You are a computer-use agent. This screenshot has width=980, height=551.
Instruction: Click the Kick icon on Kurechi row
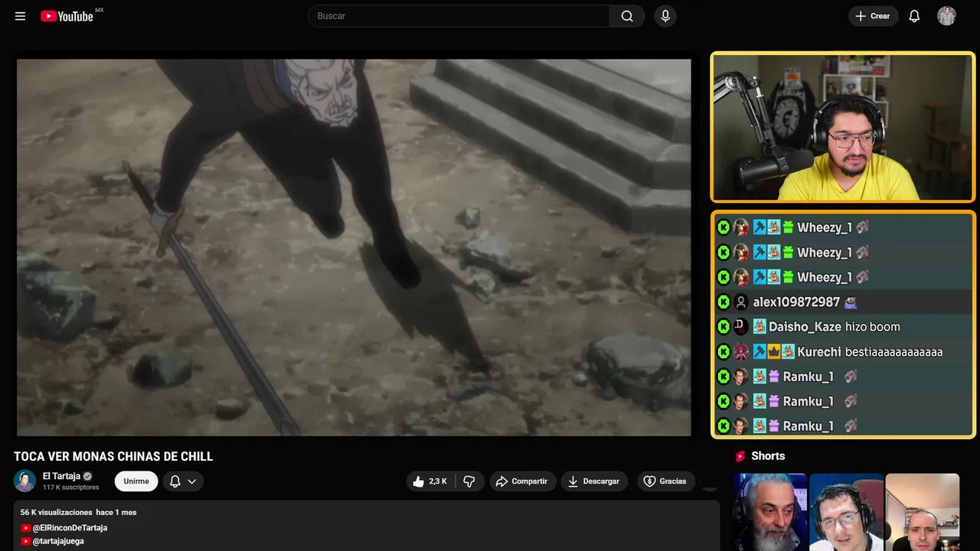tap(724, 352)
